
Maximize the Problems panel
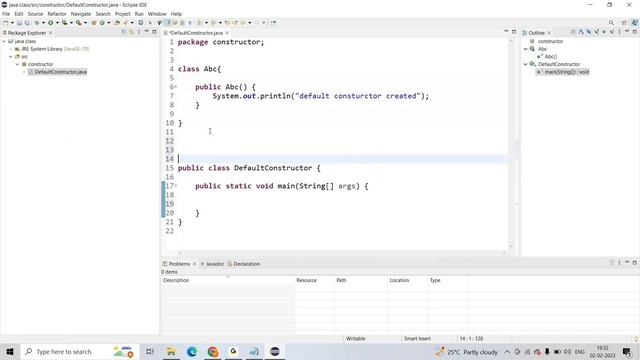(635, 263)
